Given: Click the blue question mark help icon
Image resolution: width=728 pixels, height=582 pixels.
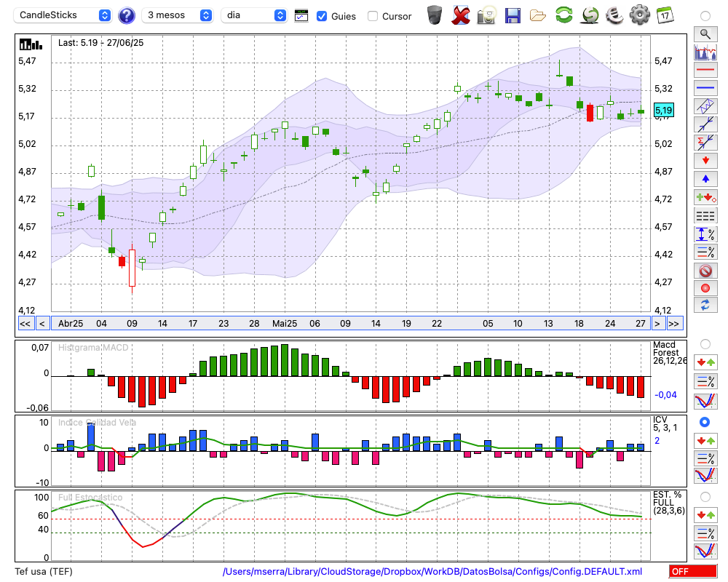Looking at the screenshot, I should coord(126,15).
